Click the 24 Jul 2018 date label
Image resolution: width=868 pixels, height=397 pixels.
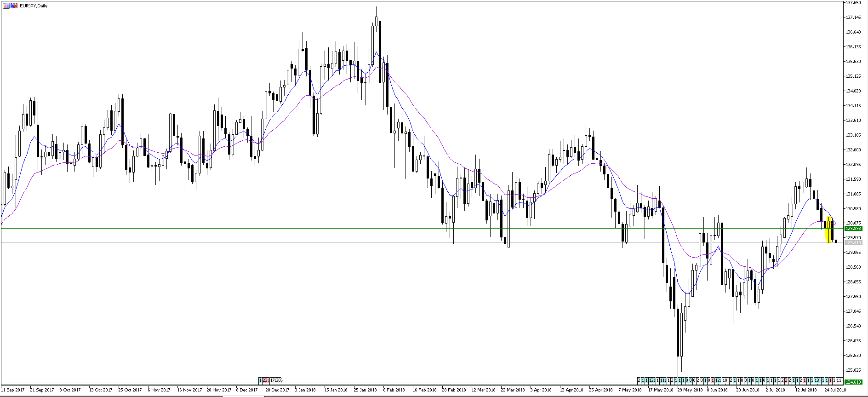835,390
